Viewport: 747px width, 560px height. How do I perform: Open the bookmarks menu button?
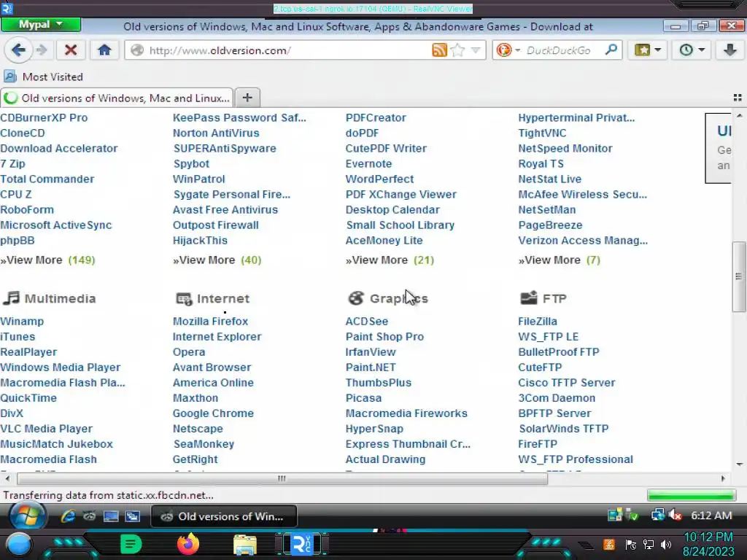[648, 50]
